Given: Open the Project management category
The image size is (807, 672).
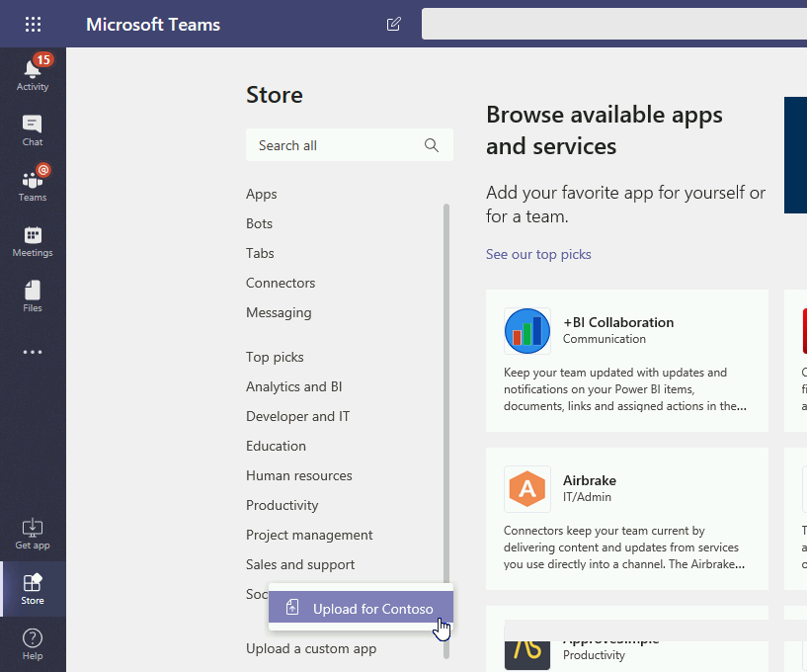Looking at the screenshot, I should [309, 535].
